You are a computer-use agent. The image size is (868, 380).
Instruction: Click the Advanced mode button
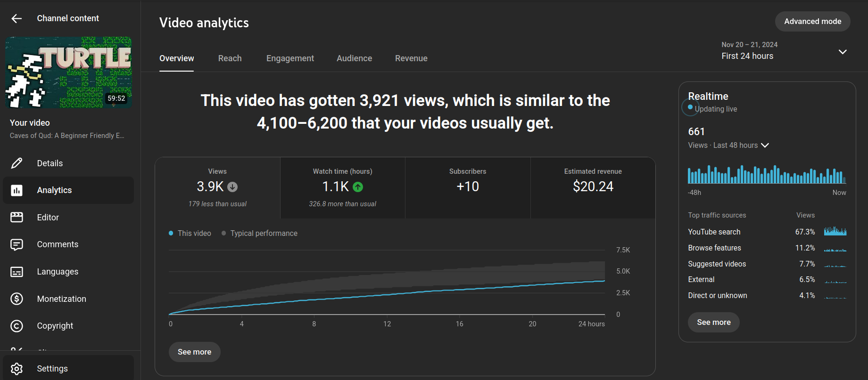(x=812, y=22)
